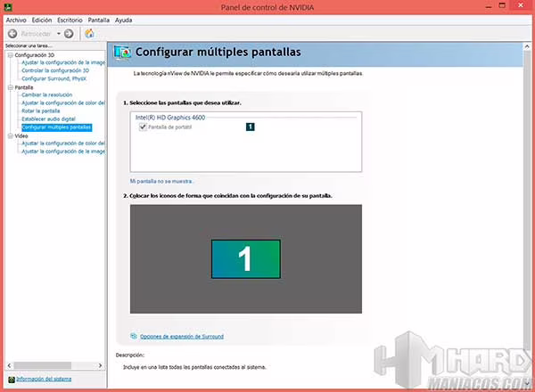The width and height of the screenshot is (535, 392).
Task: Click the Configuración 3D tree label
Action: [x=35, y=55]
